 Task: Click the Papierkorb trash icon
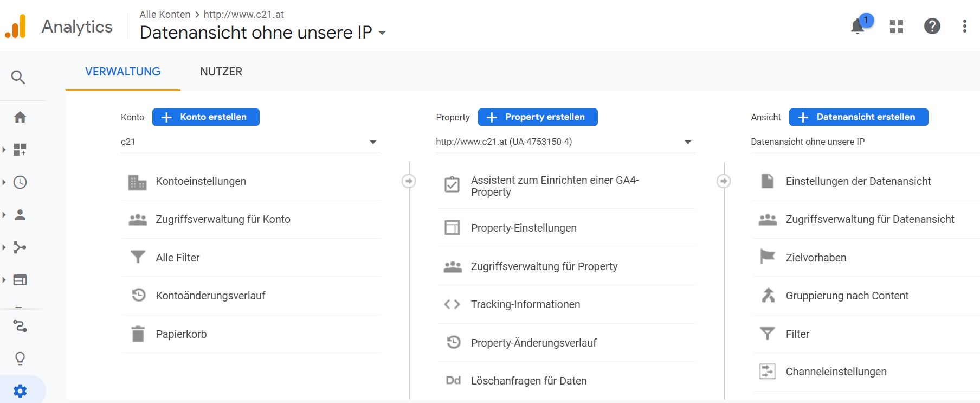pyautogui.click(x=138, y=334)
